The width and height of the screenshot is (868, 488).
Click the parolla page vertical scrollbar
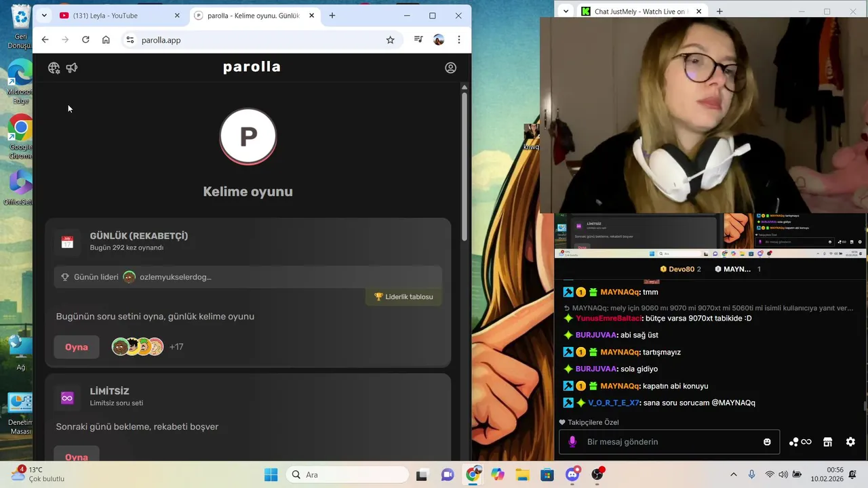[x=465, y=166]
